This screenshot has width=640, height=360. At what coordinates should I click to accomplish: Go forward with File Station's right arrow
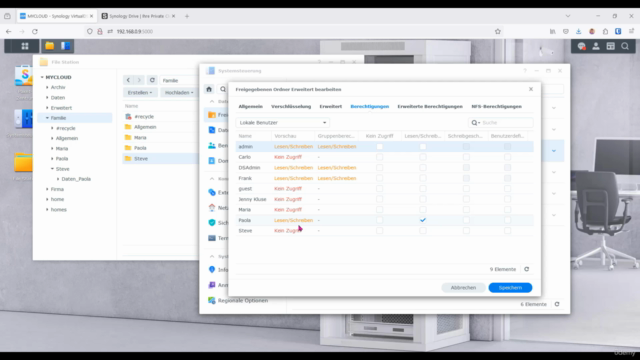coord(139,80)
